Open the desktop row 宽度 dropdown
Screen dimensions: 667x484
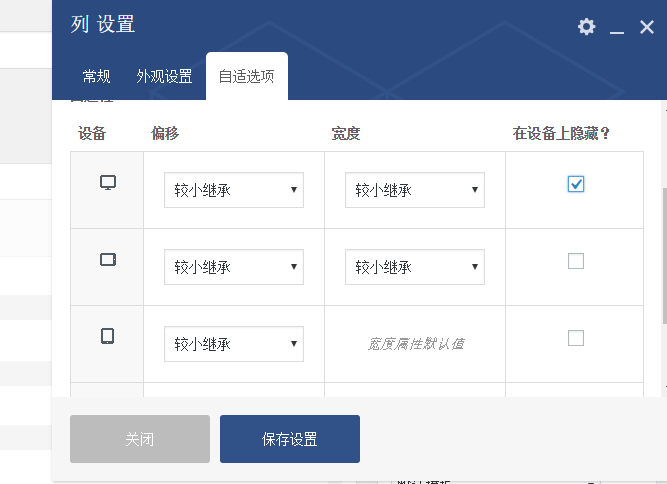pos(414,190)
